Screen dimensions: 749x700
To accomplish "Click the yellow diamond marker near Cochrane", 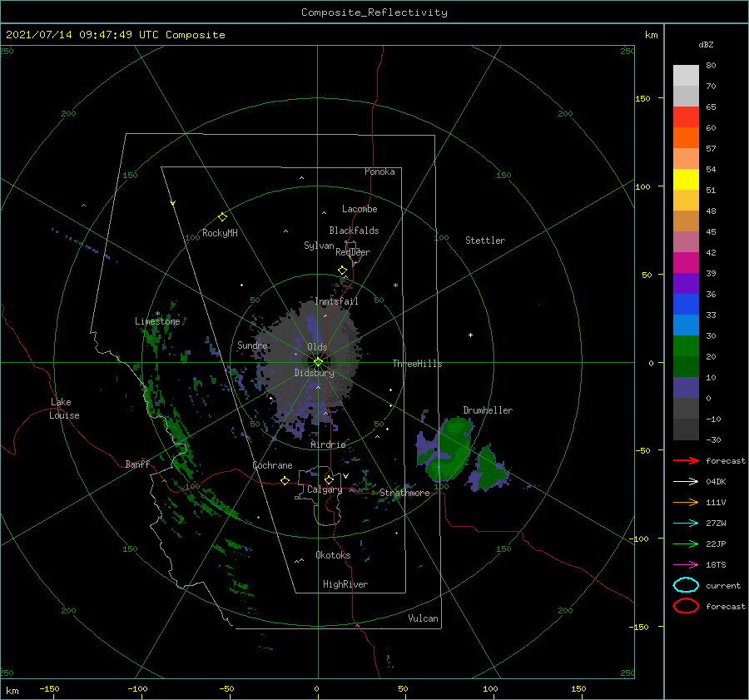I will tap(285, 481).
